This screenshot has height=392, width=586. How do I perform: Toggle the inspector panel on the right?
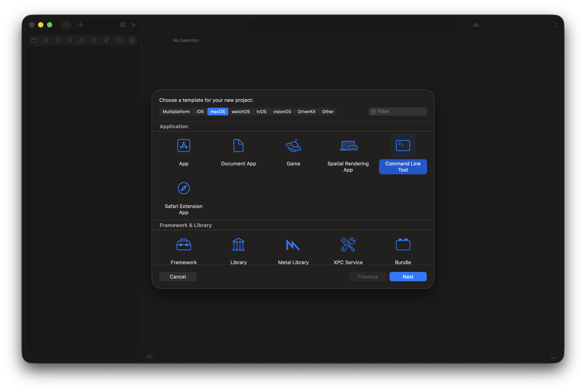pyautogui.click(x=553, y=25)
